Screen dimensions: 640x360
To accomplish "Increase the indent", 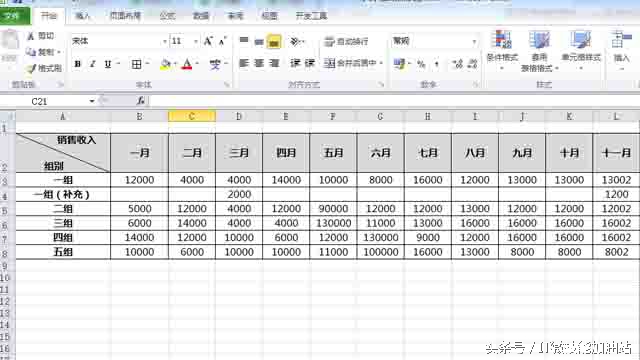I will click(309, 63).
